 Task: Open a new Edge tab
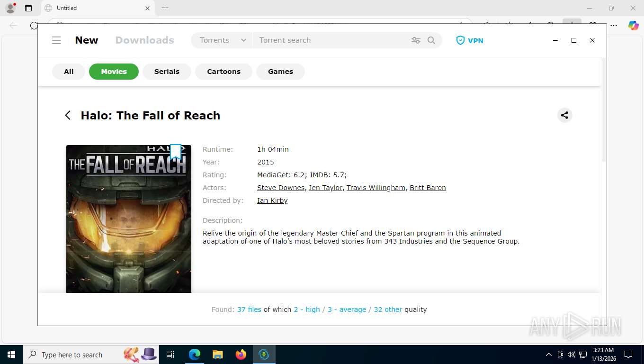coord(165,8)
